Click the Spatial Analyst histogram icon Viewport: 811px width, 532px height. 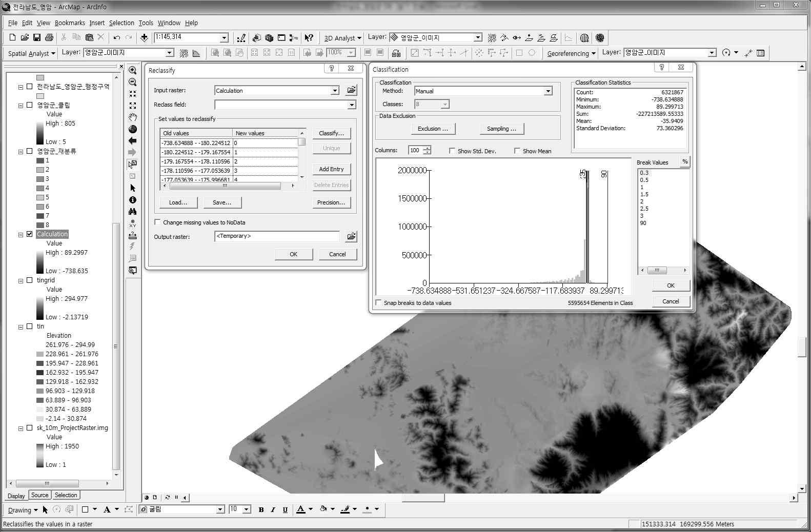point(196,53)
